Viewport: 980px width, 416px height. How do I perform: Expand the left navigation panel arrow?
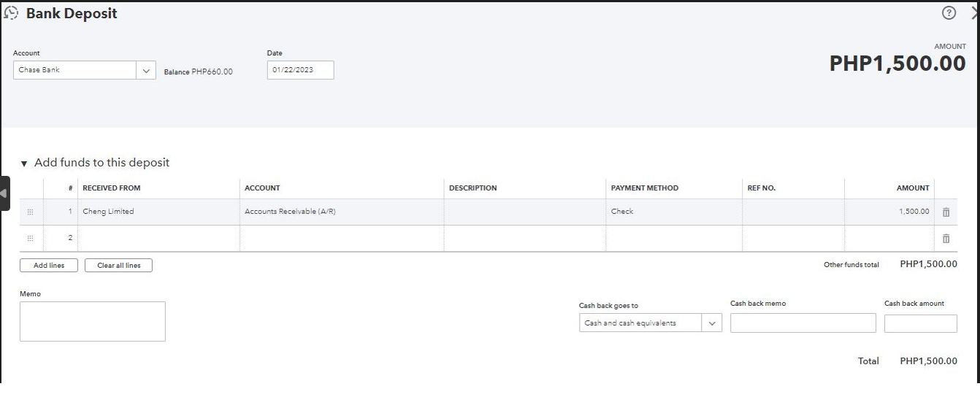[4, 193]
